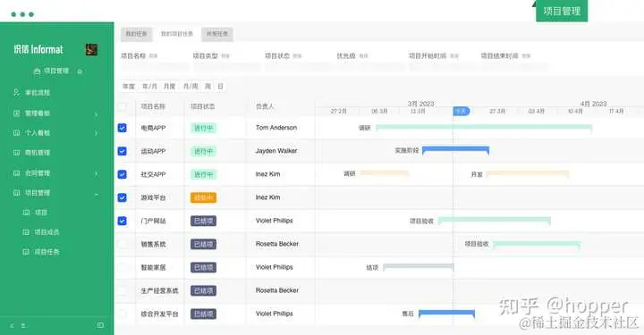Open the 优先级 filter field
This screenshot has width=644, height=335.
370,67
